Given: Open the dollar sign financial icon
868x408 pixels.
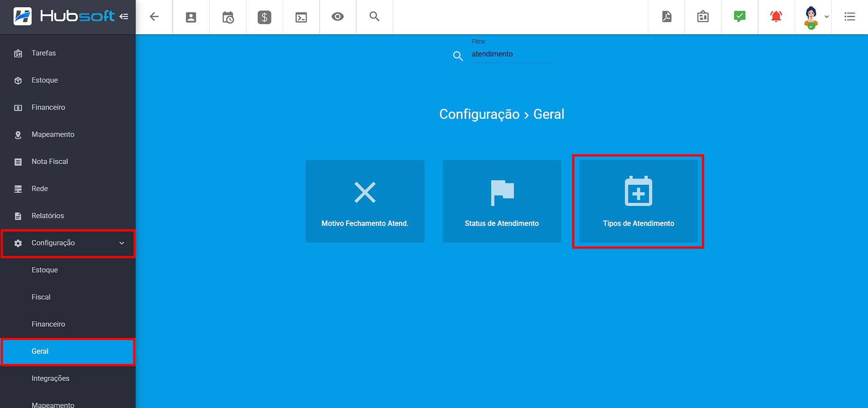Looking at the screenshot, I should [264, 17].
